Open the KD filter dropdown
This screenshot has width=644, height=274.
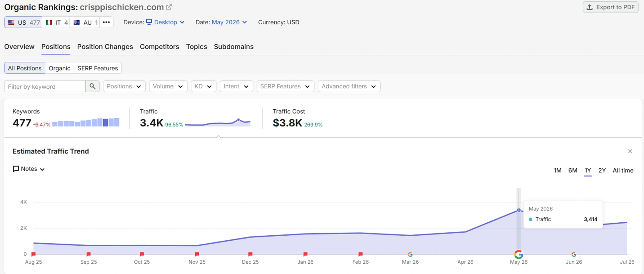click(x=204, y=86)
